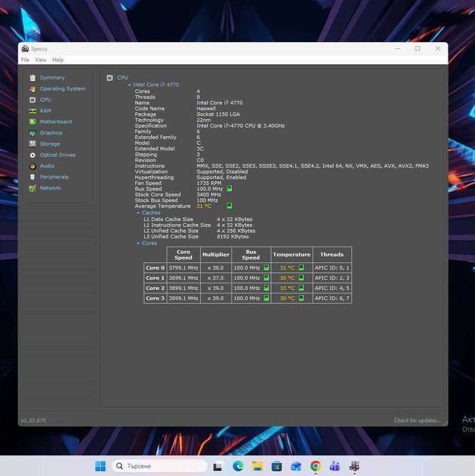Switch to Operating System section
Viewport: 475px width, 476px height.
tap(63, 89)
